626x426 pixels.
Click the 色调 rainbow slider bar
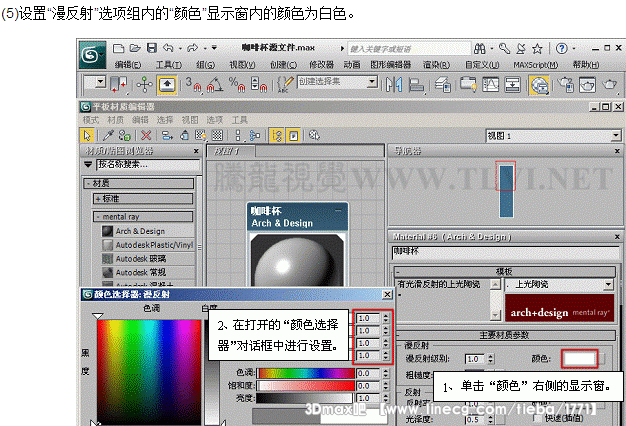tap(306, 373)
